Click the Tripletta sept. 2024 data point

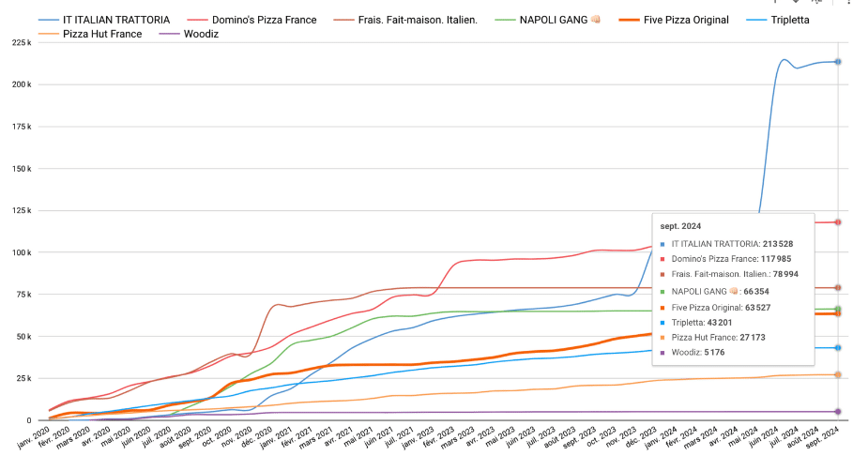(838, 347)
